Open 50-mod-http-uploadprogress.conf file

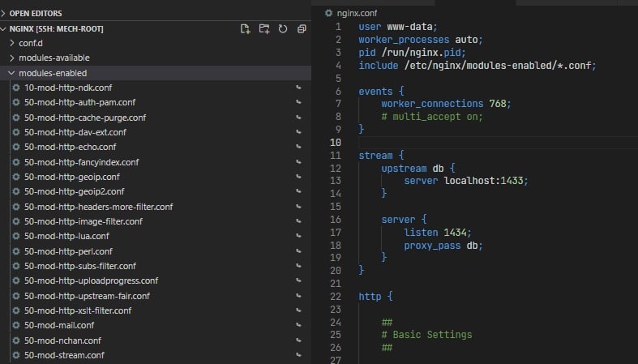pos(91,280)
